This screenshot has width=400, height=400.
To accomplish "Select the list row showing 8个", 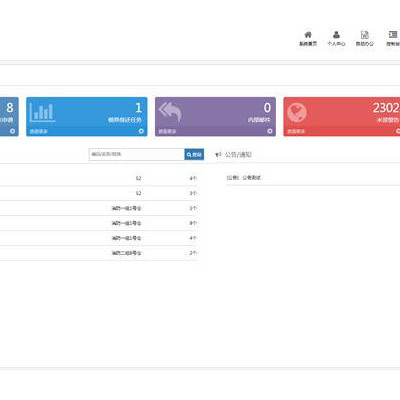I will tap(99, 223).
